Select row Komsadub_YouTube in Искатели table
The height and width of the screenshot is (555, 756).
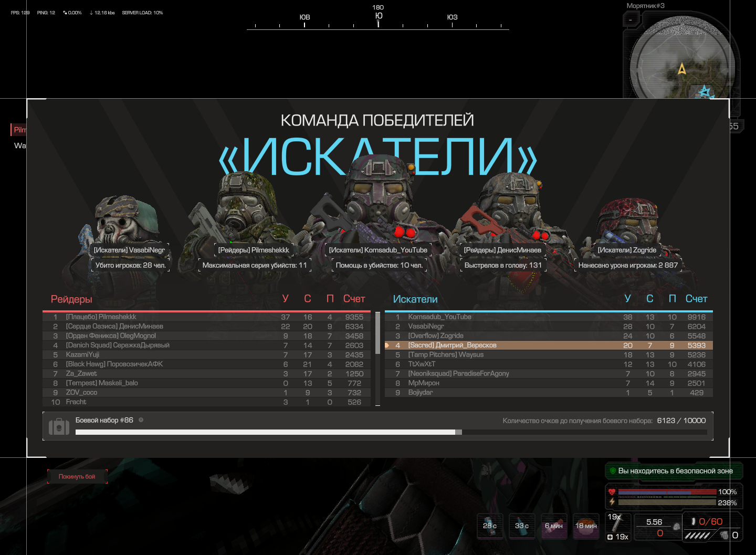[549, 317]
